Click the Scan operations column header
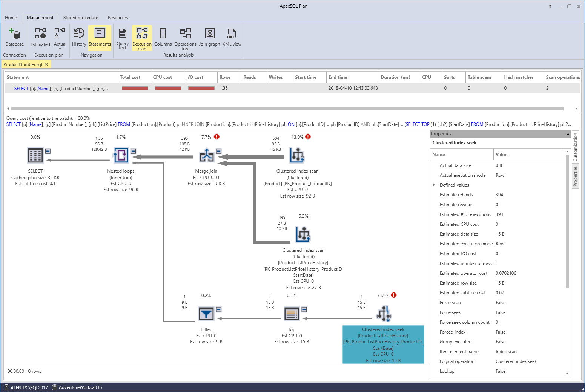The height and width of the screenshot is (392, 585). click(x=563, y=77)
